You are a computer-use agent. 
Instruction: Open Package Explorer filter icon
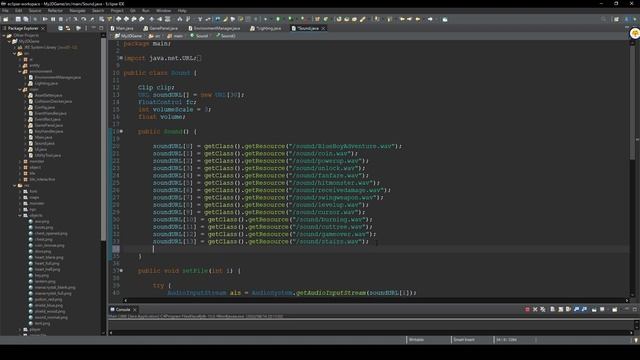78,28
